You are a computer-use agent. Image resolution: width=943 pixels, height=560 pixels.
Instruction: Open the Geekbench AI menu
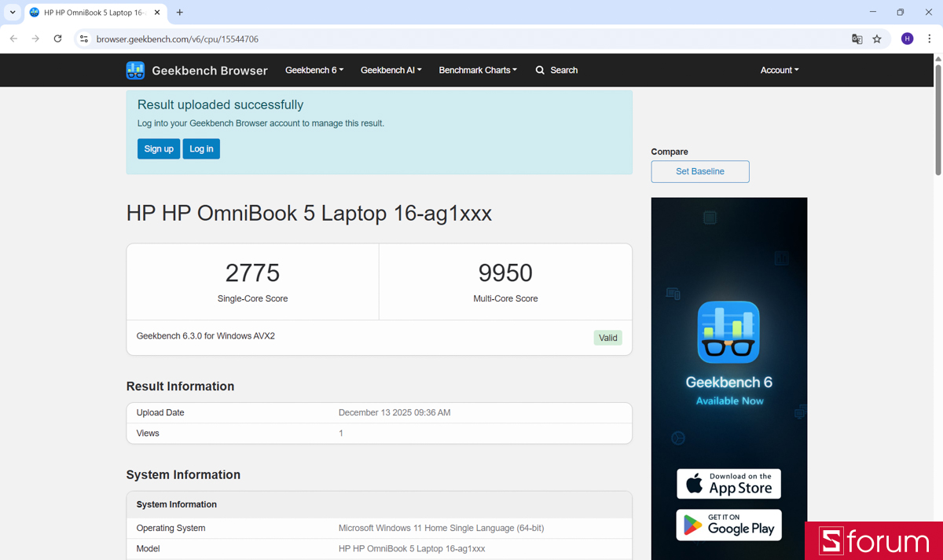coord(391,70)
